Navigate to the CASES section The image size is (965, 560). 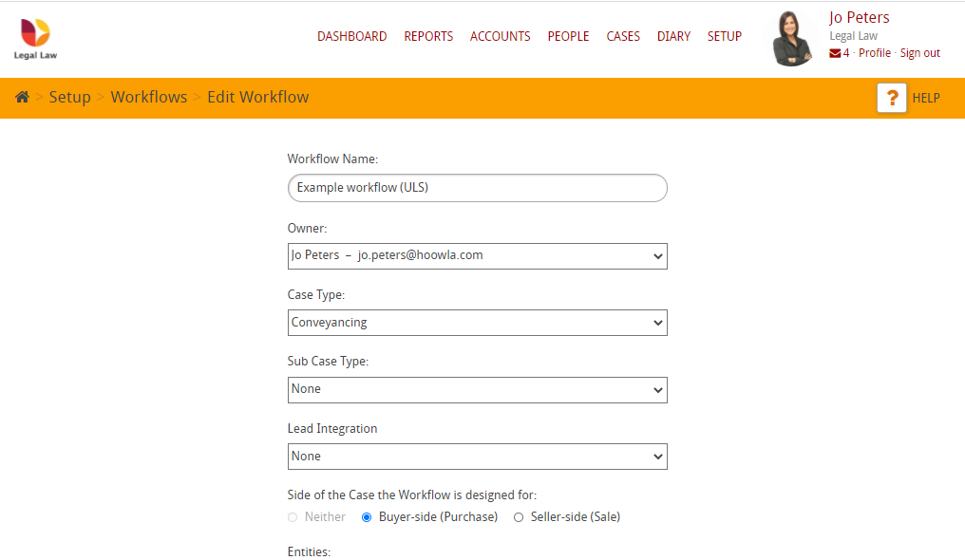click(x=623, y=36)
